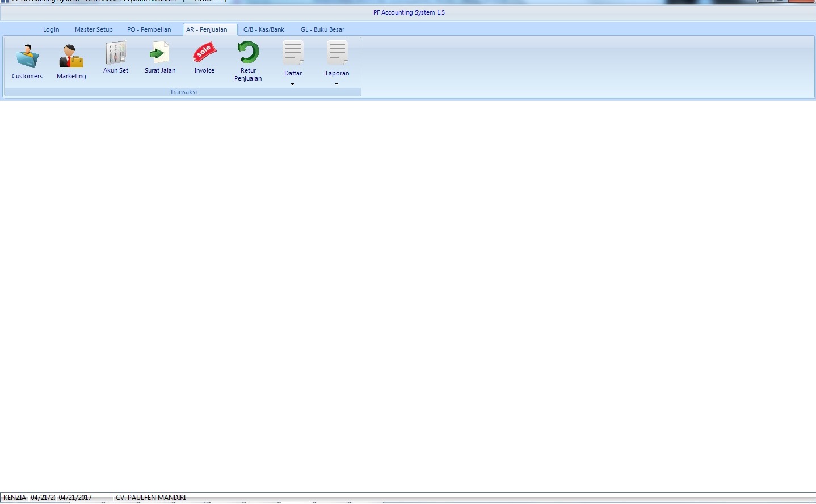Click CV. PAULFEN MANDIRI in the status bar

[x=150, y=498]
